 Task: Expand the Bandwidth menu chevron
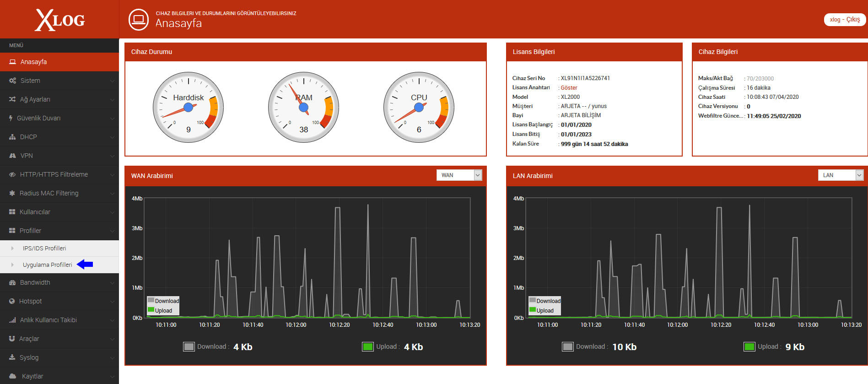point(112,283)
